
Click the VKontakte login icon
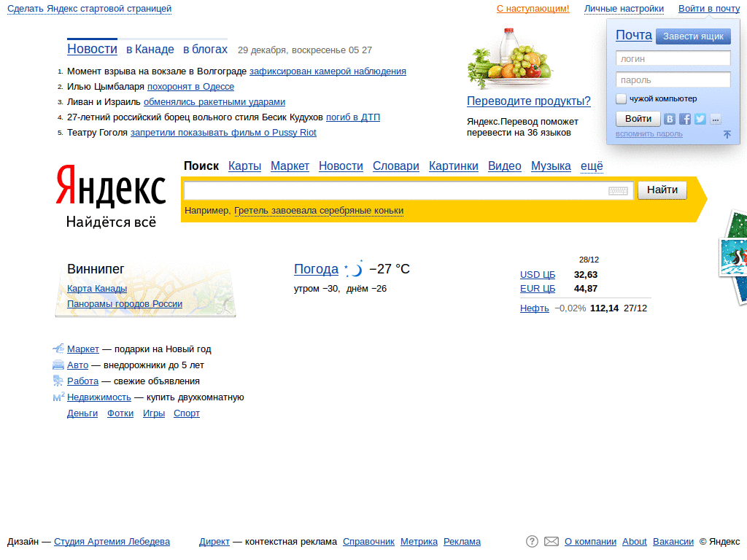pos(670,119)
